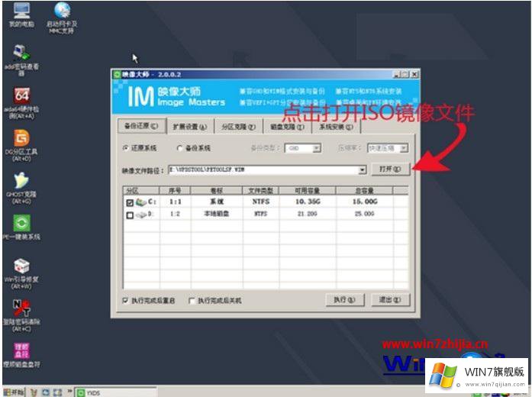
Task: Click the second quick launch taskbar icon
Action: (46, 392)
